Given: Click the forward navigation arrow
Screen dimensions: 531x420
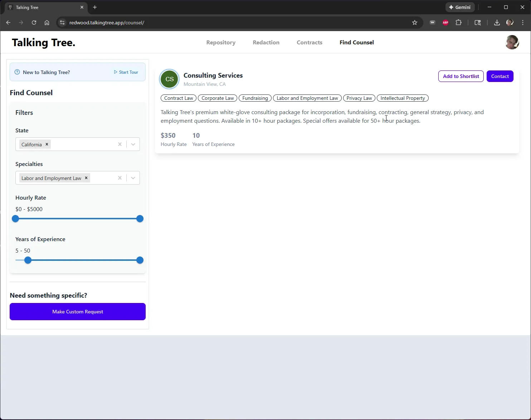Looking at the screenshot, I should (x=21, y=23).
